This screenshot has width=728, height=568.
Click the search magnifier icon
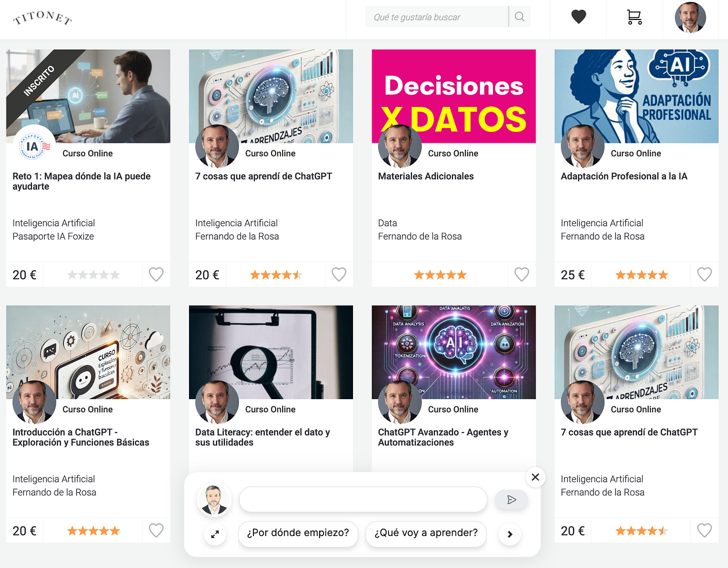(x=519, y=16)
